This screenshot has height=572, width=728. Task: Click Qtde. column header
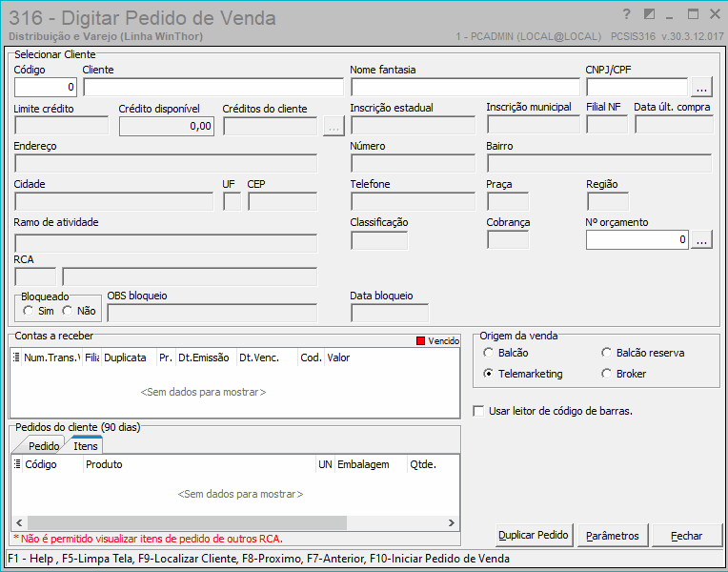(x=434, y=463)
